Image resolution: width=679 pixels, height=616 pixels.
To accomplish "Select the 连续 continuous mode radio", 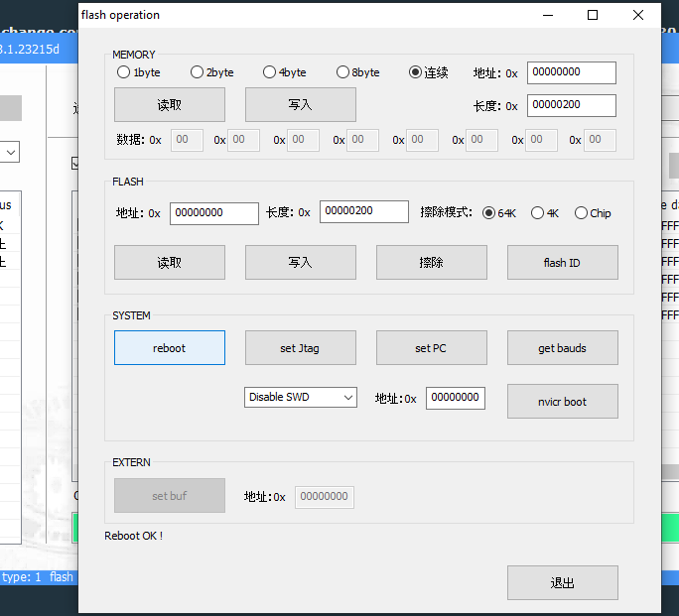I will coord(428,72).
